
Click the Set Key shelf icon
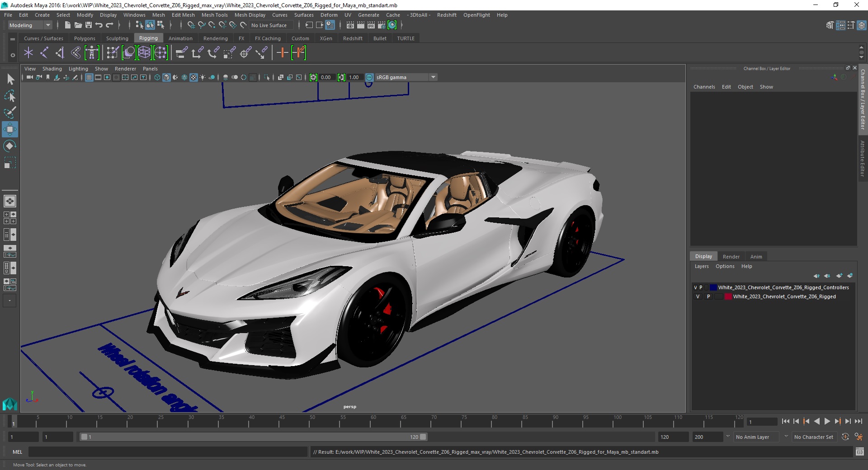[283, 53]
